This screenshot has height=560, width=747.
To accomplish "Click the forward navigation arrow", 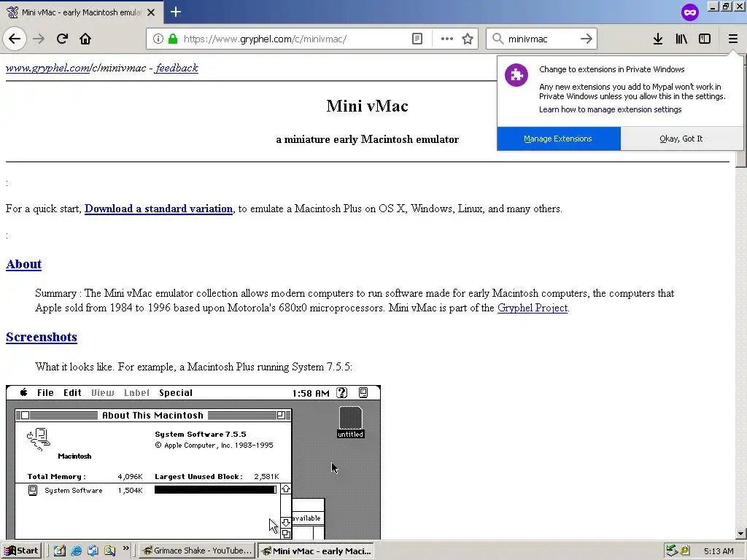I will click(39, 39).
